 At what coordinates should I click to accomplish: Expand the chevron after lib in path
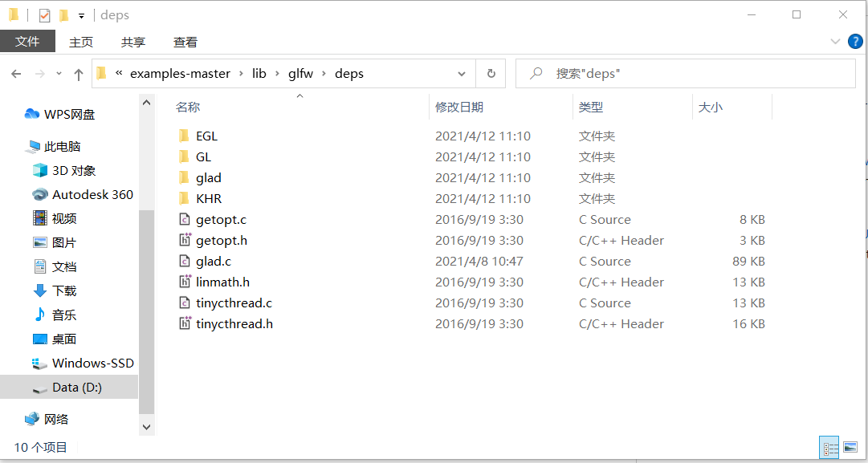[277, 74]
